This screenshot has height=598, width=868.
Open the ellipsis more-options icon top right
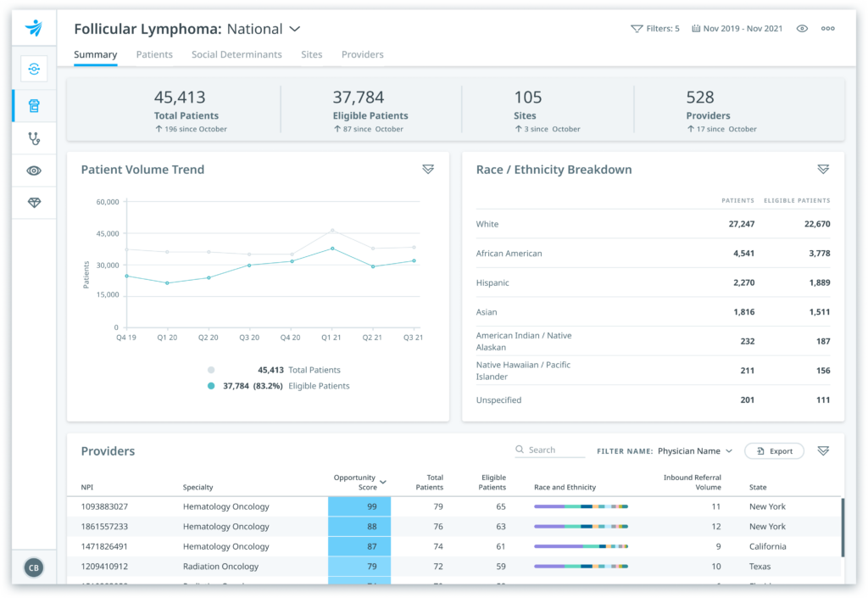coord(828,28)
